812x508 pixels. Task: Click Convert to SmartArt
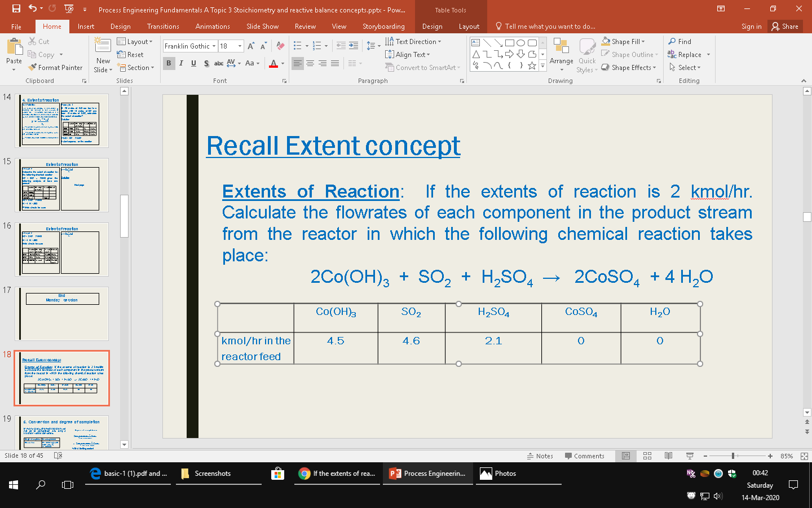[422, 67]
